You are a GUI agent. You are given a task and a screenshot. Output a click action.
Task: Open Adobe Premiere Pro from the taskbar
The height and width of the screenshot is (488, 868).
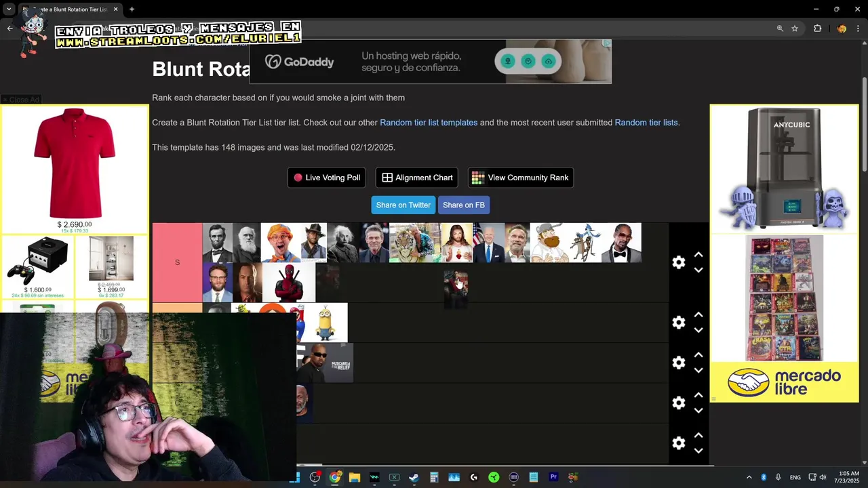553,477
